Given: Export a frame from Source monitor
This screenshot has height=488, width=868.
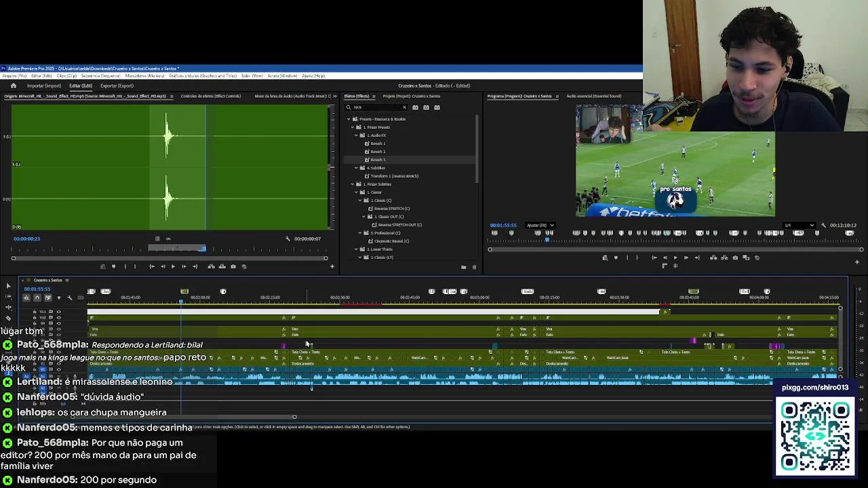Looking at the screenshot, I should [x=233, y=266].
